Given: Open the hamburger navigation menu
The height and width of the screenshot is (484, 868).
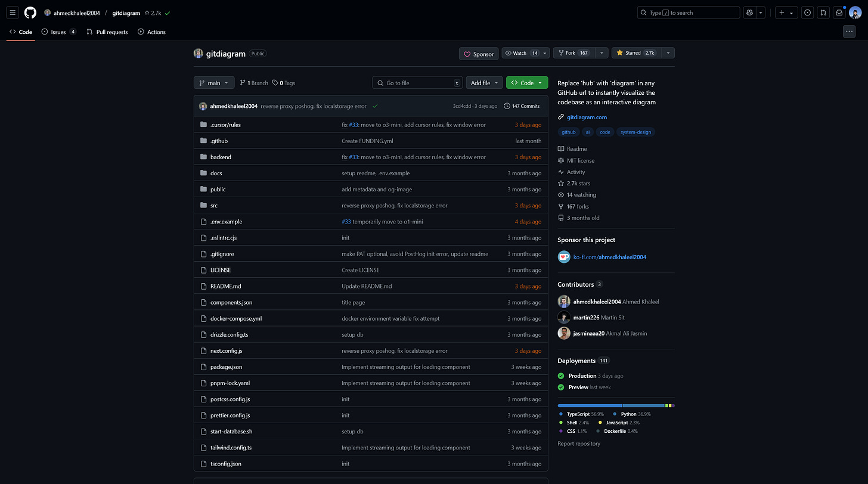Looking at the screenshot, I should tap(13, 13).
